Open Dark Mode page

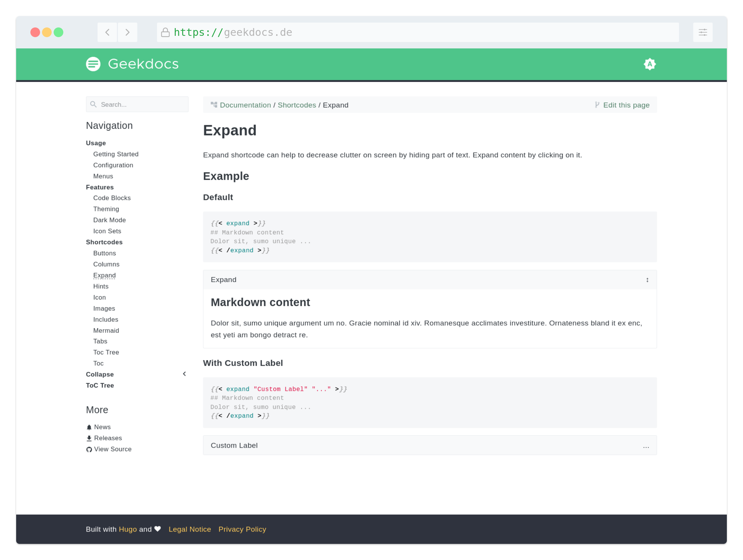tap(110, 220)
